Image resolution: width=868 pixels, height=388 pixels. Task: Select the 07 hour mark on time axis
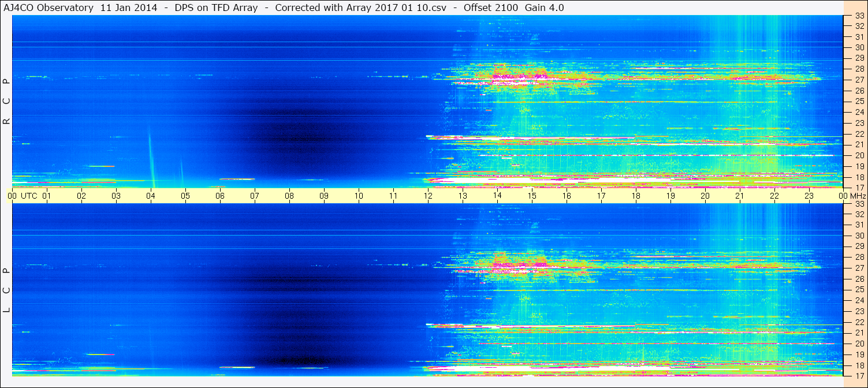(x=255, y=196)
